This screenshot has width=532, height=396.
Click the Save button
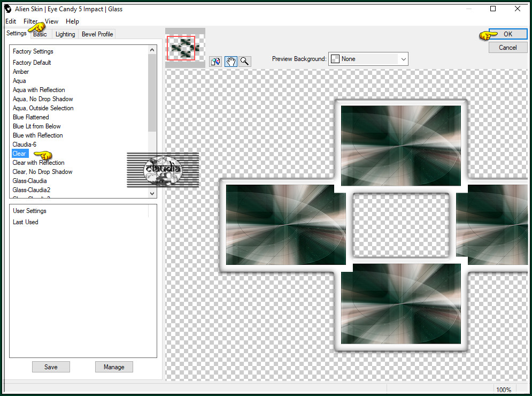51,367
